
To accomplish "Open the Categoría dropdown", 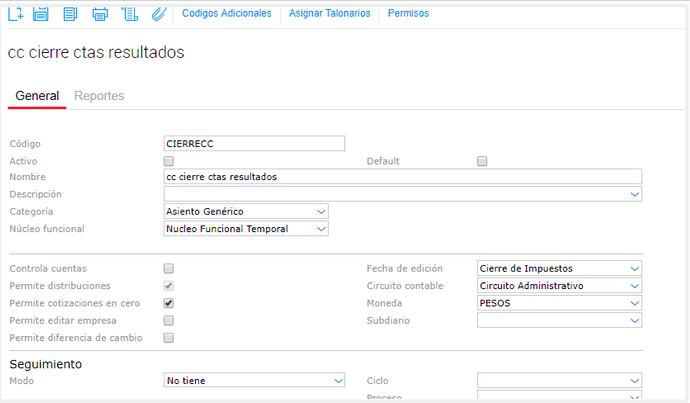I will click(x=246, y=211).
